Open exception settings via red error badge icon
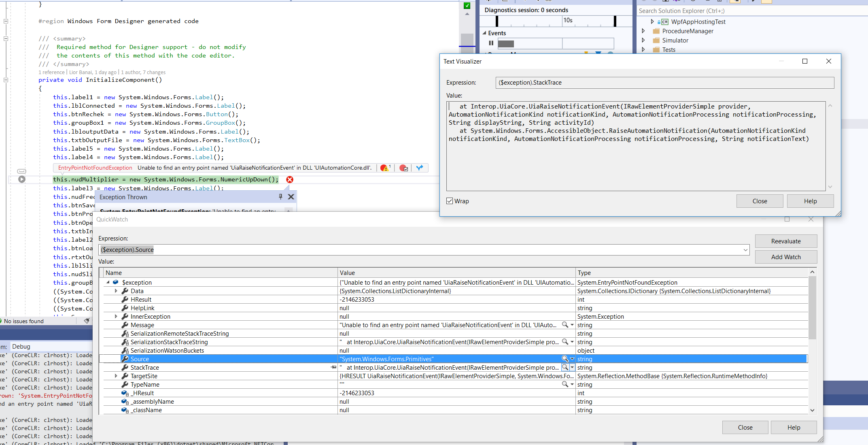 coord(385,168)
